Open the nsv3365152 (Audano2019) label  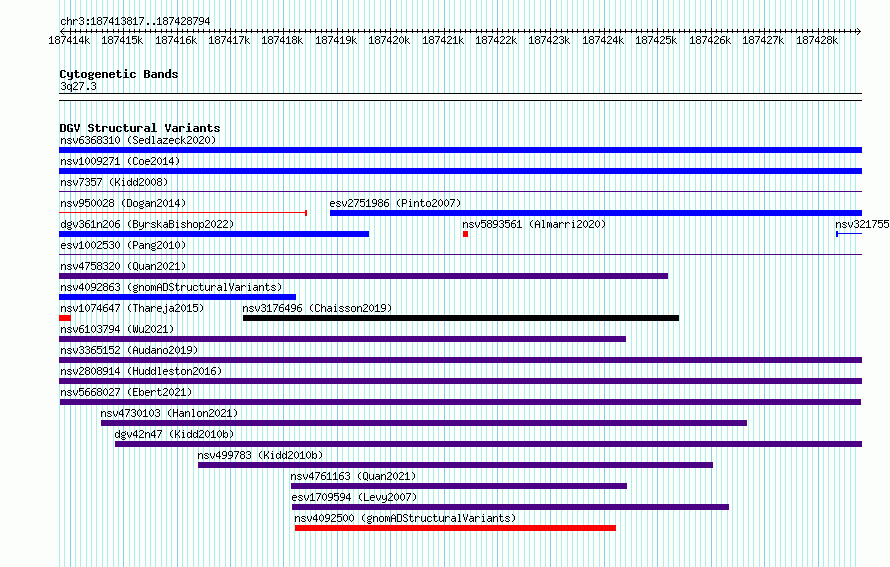coord(129,350)
